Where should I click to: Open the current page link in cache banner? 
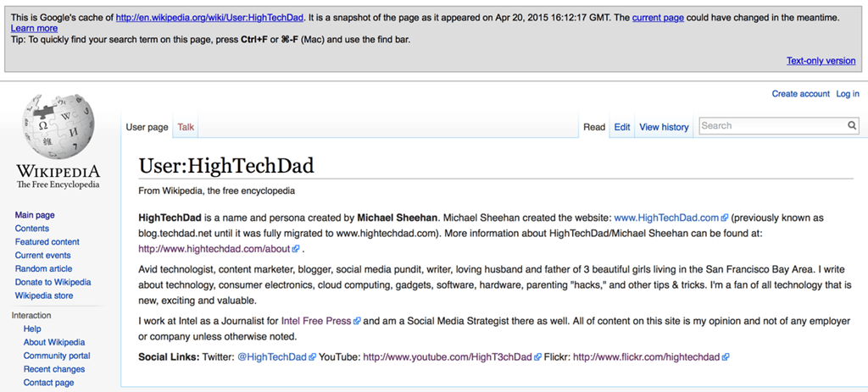click(x=658, y=18)
